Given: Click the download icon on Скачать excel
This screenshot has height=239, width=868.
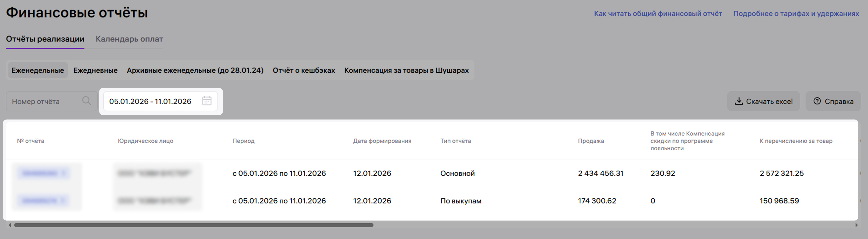Looking at the screenshot, I should 739,101.
